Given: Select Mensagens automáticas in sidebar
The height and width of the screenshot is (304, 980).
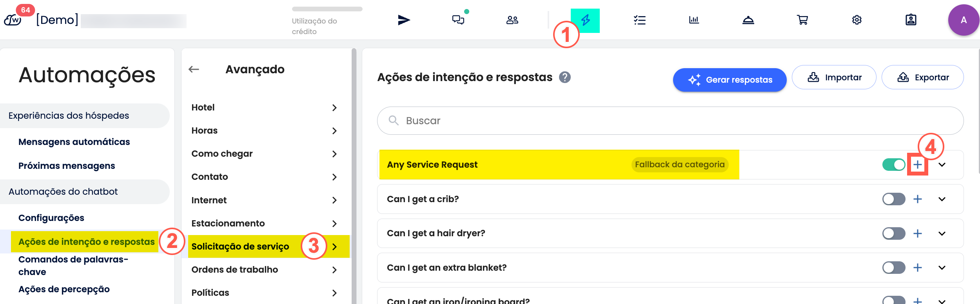Looking at the screenshot, I should [x=74, y=142].
